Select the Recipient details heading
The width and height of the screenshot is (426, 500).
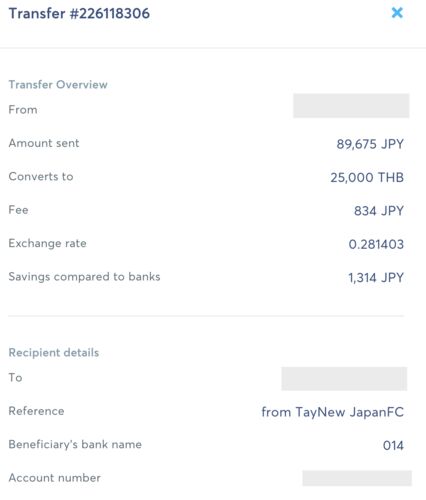click(x=54, y=352)
